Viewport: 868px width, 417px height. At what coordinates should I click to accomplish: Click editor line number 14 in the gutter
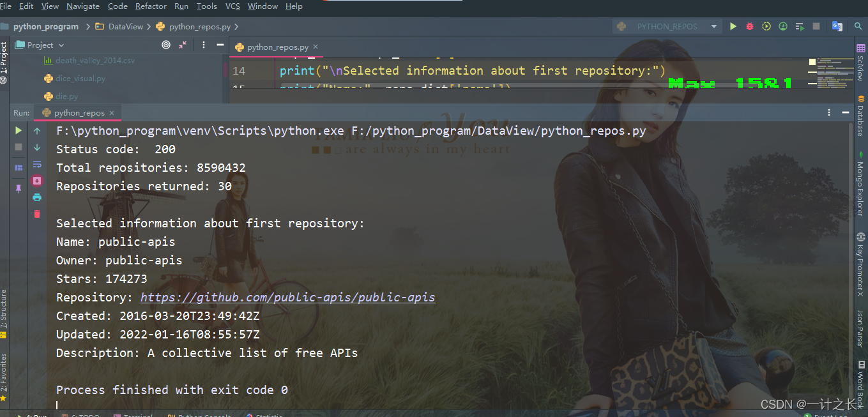pos(239,71)
